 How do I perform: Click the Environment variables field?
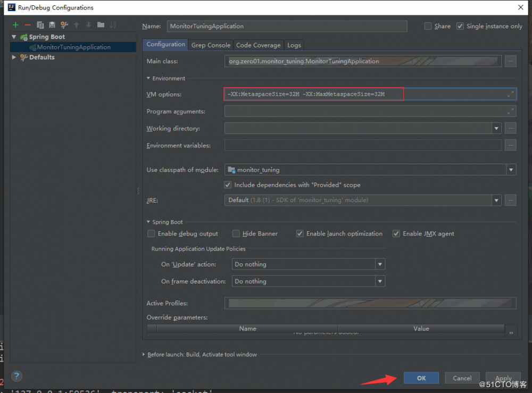coord(363,145)
